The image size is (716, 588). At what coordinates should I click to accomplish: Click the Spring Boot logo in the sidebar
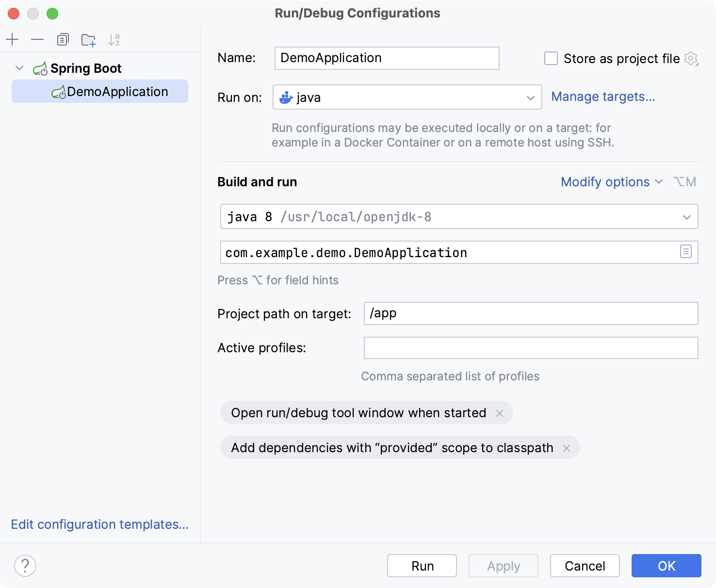click(x=41, y=68)
